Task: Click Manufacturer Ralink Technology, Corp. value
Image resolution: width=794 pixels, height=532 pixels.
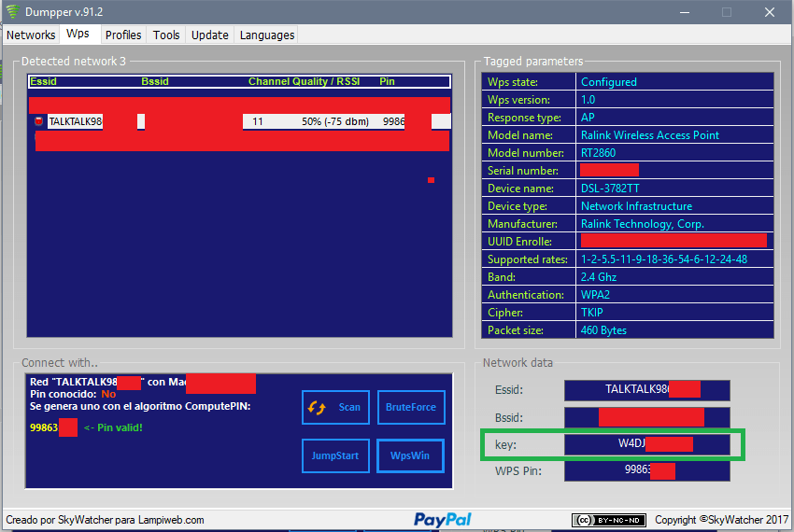Action: click(x=643, y=224)
